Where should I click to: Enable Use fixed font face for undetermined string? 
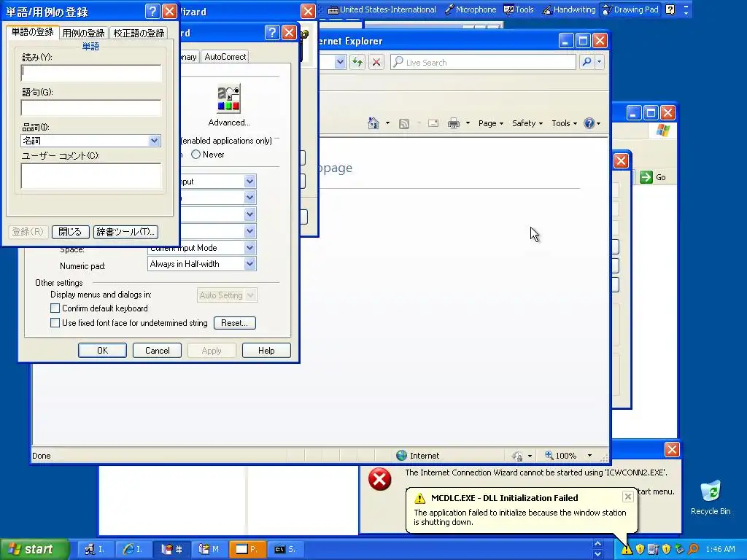coord(55,322)
